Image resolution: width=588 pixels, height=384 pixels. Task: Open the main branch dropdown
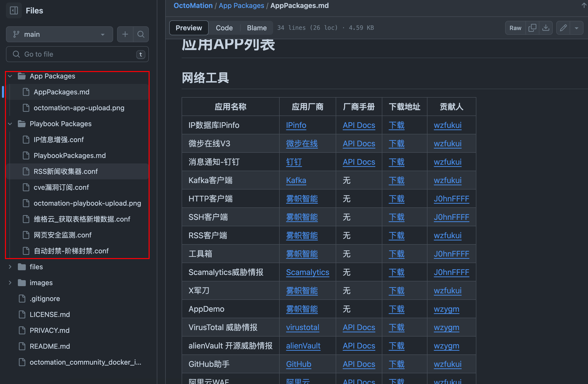60,34
